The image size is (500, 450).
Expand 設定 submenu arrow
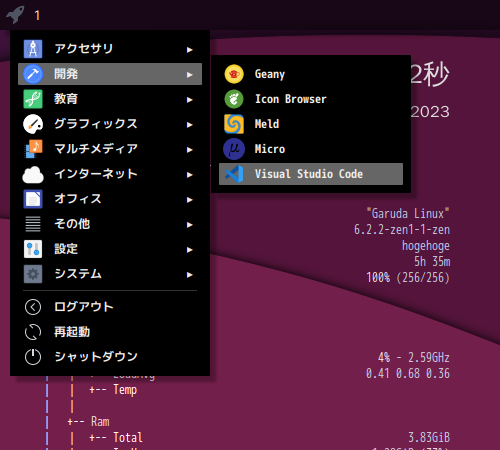(x=190, y=250)
